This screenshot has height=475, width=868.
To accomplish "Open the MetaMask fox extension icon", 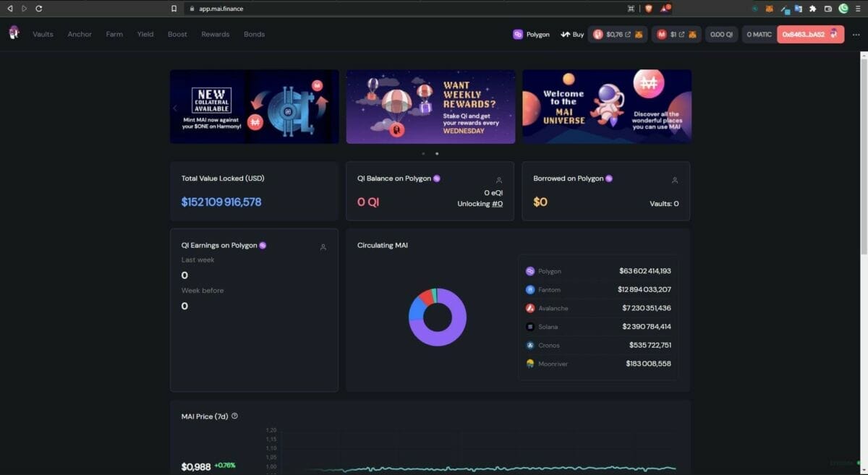I will 770,9.
